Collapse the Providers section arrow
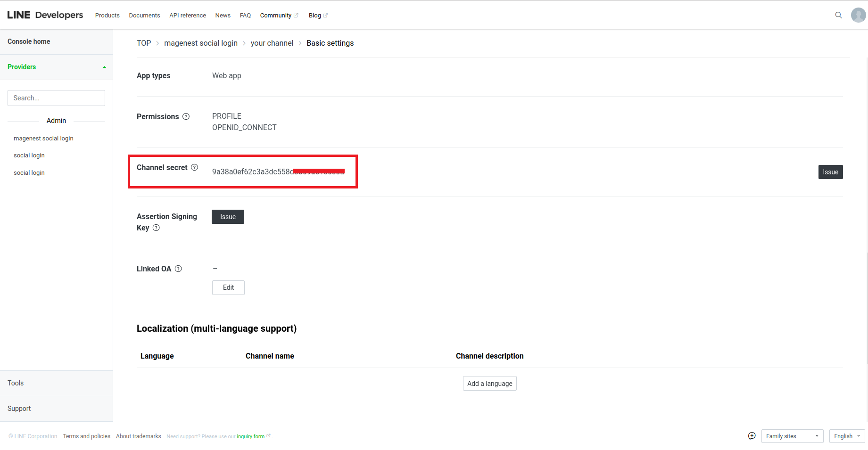Viewport: 868px width, 450px height. click(x=104, y=67)
